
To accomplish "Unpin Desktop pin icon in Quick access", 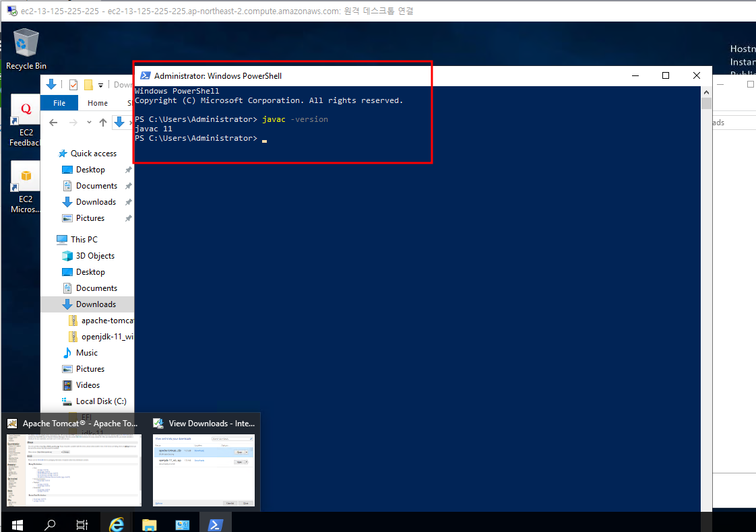I will (128, 170).
